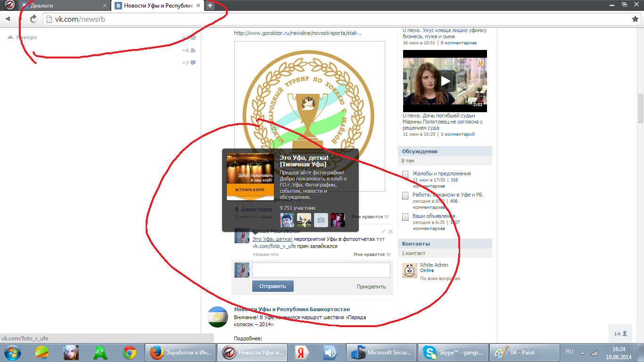The image size is (644, 362).
Task: Open the vk.com/foto_v_ufe link in the comment
Action: (x=274, y=246)
